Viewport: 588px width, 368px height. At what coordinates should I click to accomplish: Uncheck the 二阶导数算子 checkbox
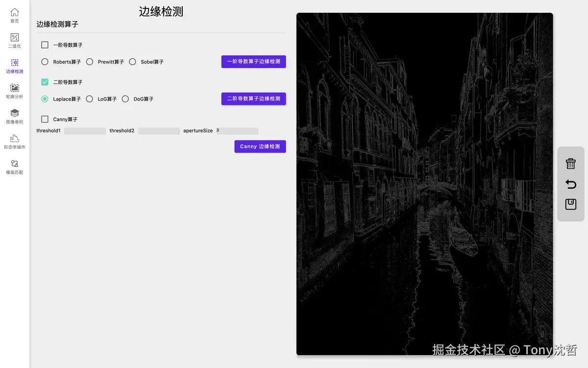pos(45,81)
